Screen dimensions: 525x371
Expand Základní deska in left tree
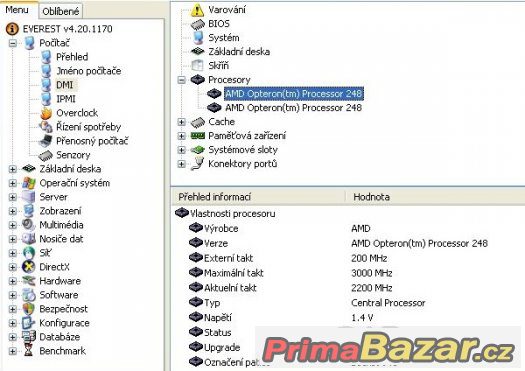(x=13, y=169)
